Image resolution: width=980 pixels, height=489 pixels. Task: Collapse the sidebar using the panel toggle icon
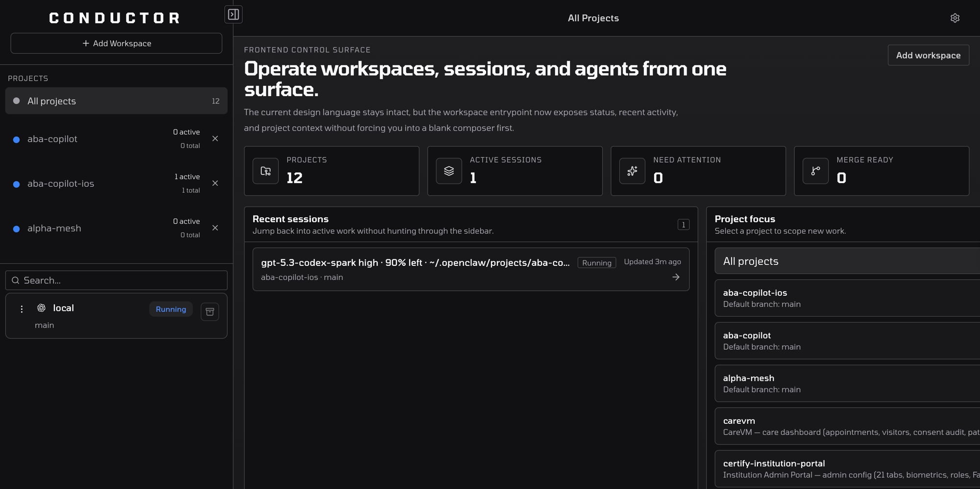coord(233,15)
